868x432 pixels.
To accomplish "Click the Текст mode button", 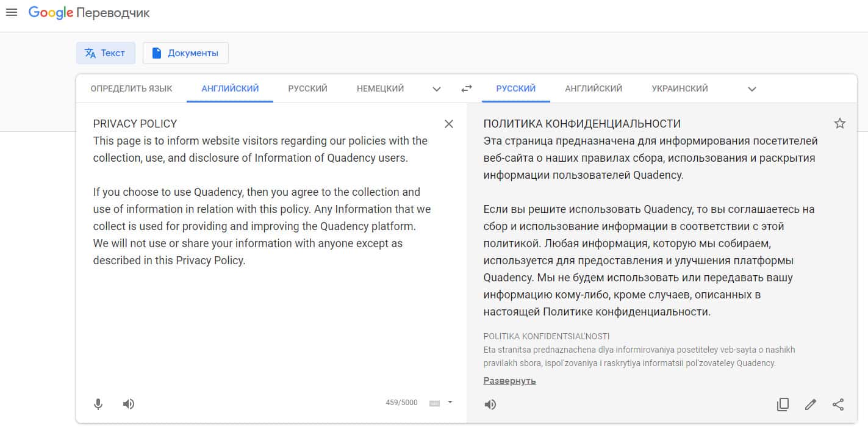I will [x=106, y=53].
